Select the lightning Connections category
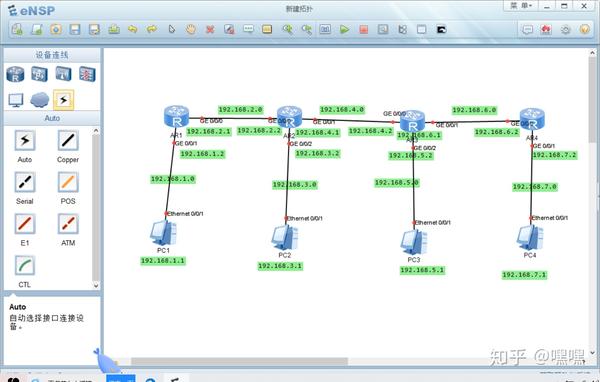This screenshot has width=600, height=382. click(64, 100)
